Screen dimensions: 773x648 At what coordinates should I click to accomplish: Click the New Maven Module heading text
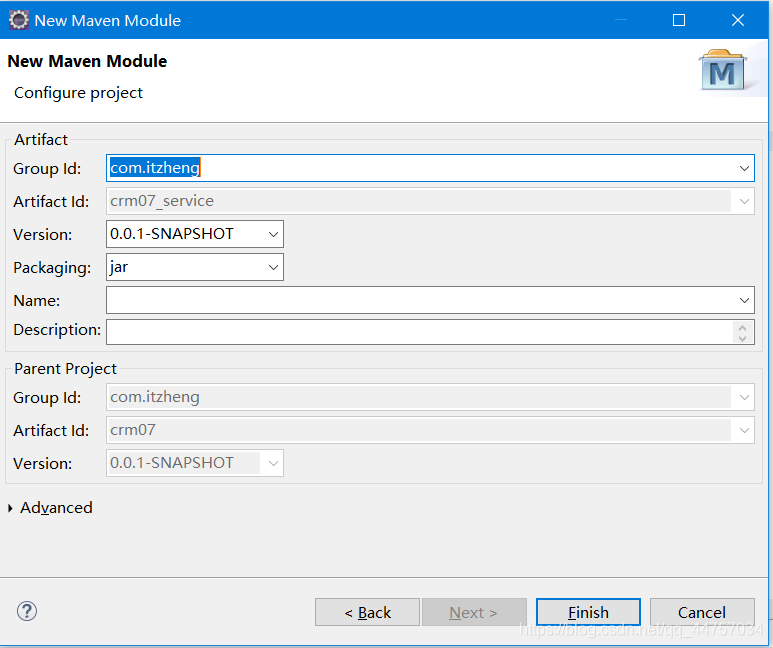click(x=87, y=61)
